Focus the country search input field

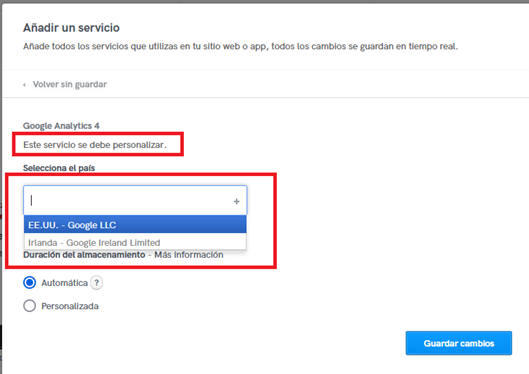click(x=135, y=200)
